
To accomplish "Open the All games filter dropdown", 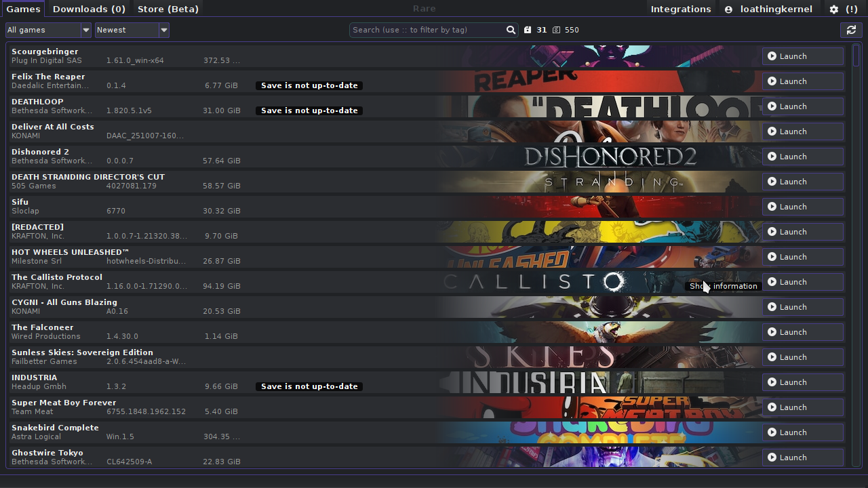I will tap(48, 30).
